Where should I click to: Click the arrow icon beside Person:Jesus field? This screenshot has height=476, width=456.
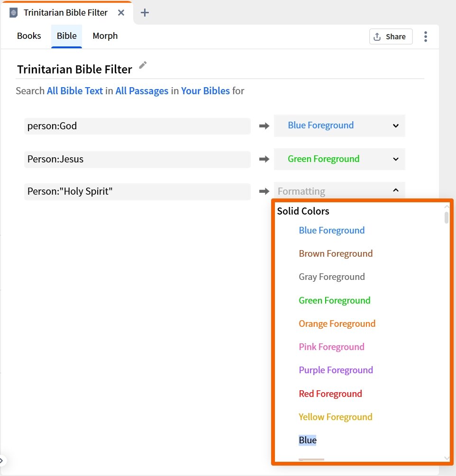click(263, 159)
